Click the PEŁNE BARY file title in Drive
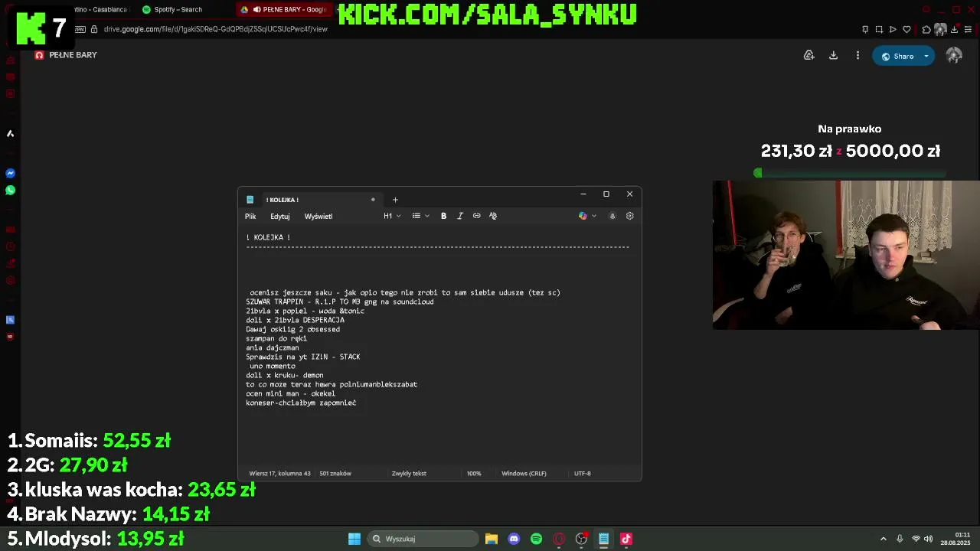The image size is (980, 551). pos(73,55)
